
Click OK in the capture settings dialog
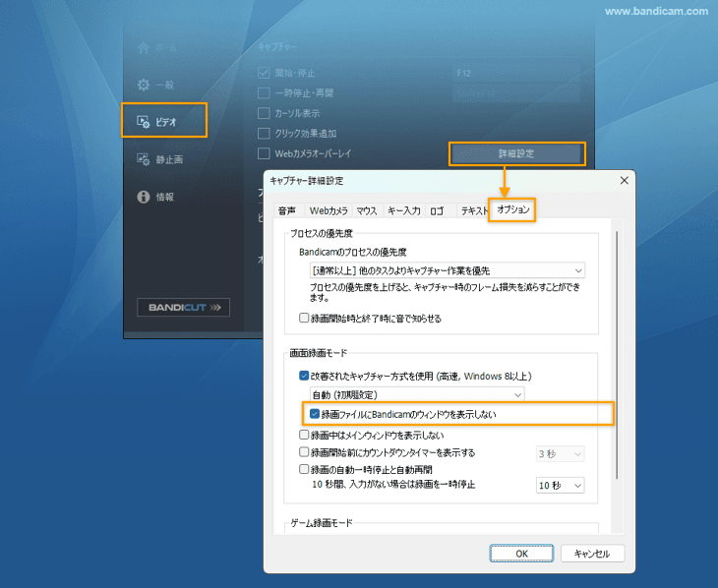coord(521,554)
